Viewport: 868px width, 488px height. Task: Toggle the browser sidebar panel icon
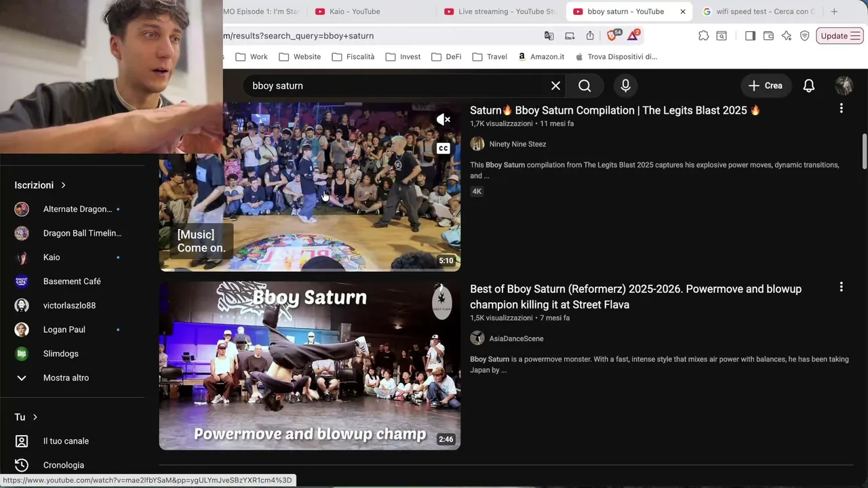[x=750, y=36]
